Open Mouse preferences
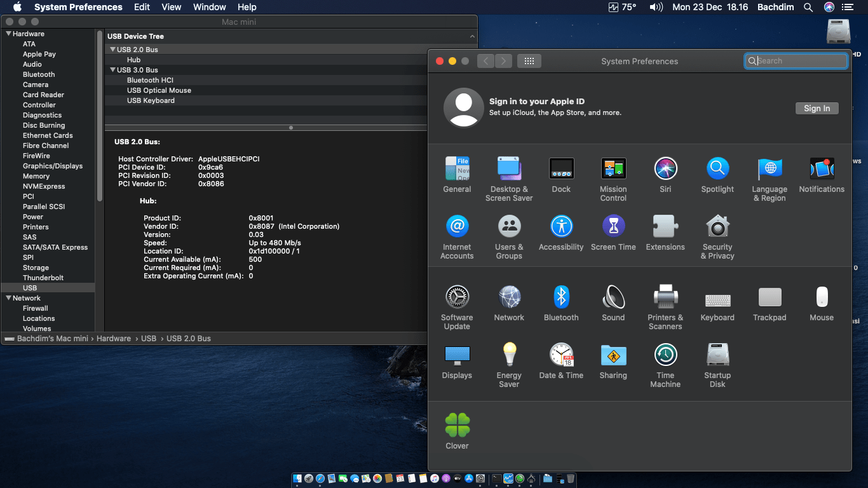The height and width of the screenshot is (488, 868). (822, 297)
